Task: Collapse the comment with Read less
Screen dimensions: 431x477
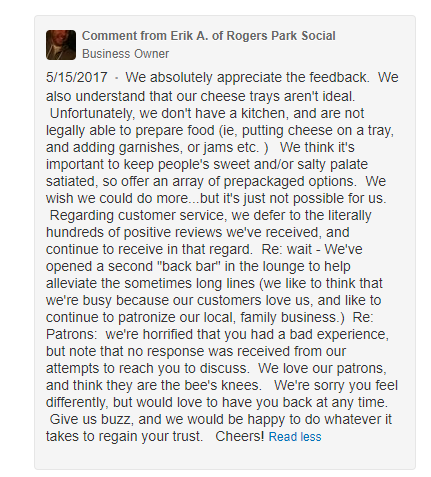Action: tap(295, 437)
